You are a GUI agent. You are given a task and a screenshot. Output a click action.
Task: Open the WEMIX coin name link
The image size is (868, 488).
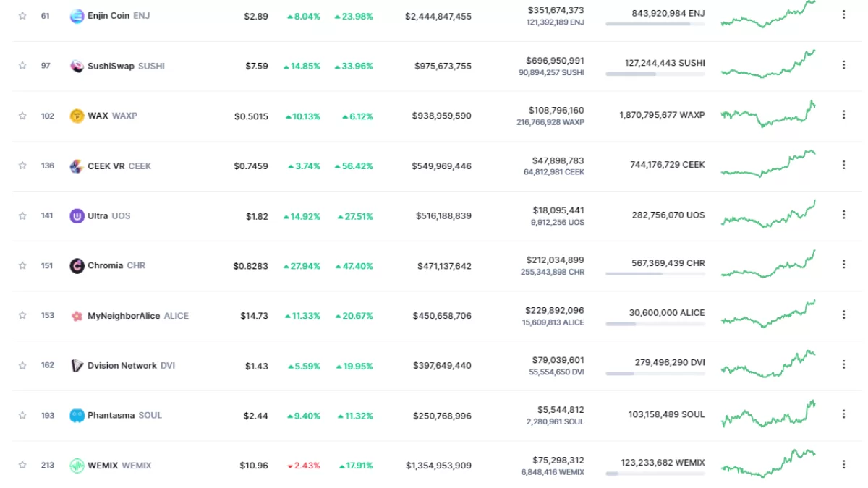point(104,466)
